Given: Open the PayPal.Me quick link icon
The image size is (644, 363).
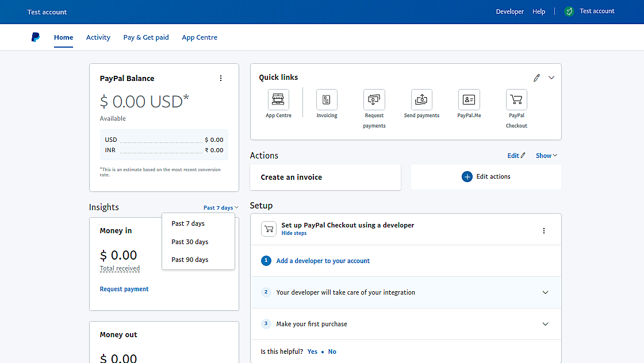Looking at the screenshot, I should (469, 100).
